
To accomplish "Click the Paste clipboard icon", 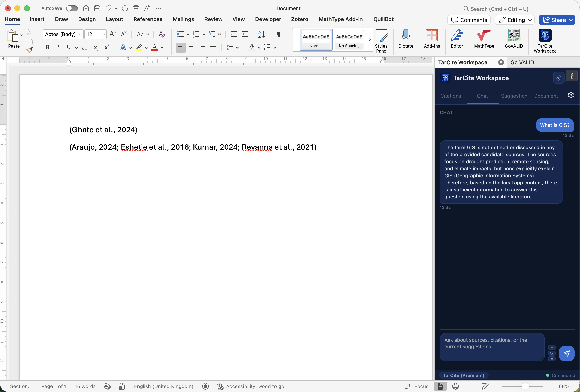I will coord(12,36).
